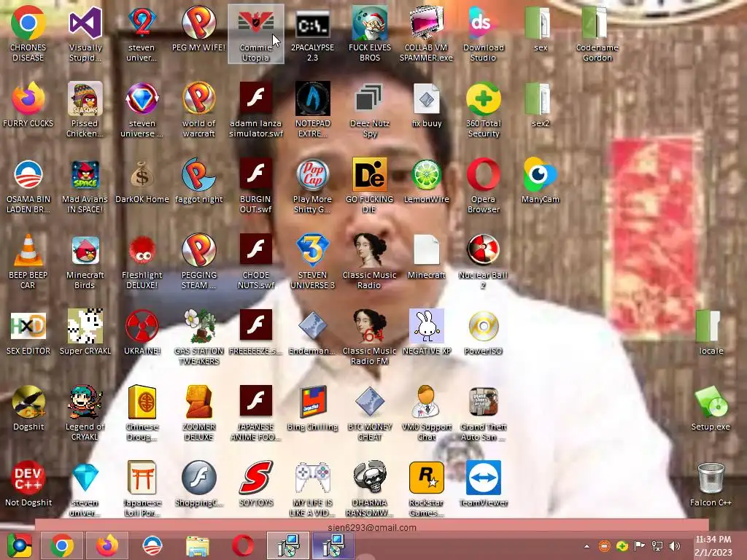Screen dimensions: 747x560
Task: Click the network icon in tray
Action: coord(657,546)
